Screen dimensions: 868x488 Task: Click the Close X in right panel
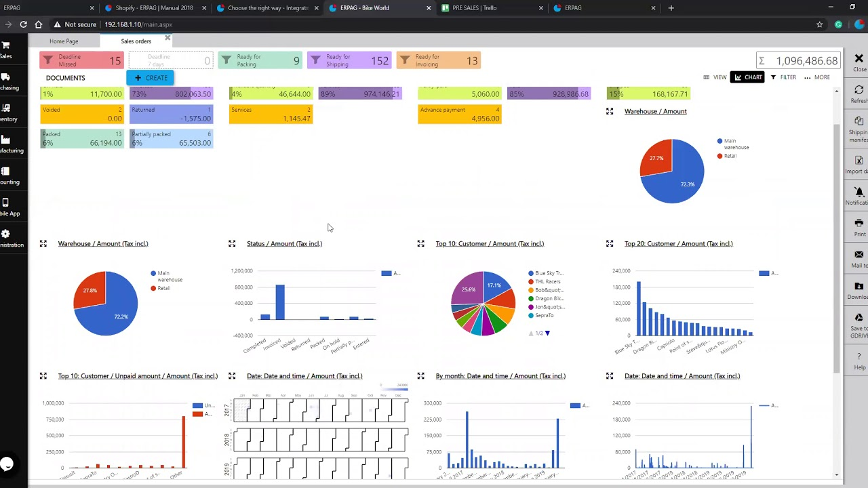pyautogui.click(x=859, y=59)
